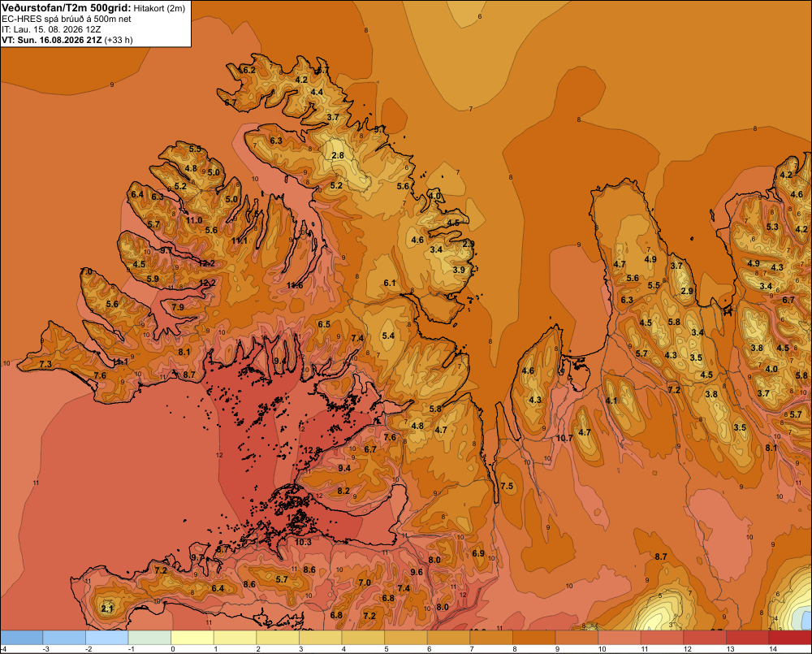812x654 pixels.
Task: Click the 'VT: Sun. 16.08.2026 21Z' valid time
Action: click(x=52, y=40)
